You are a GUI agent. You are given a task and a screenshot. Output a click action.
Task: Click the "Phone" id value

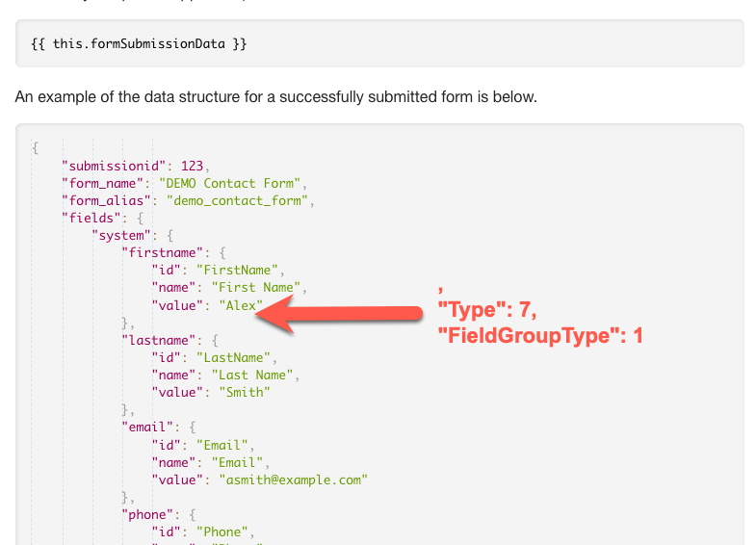(x=222, y=532)
